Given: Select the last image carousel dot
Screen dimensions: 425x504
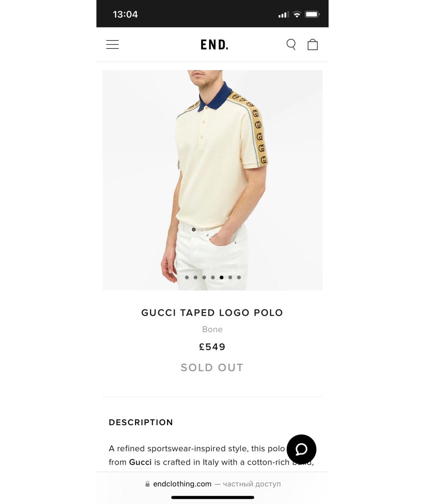Looking at the screenshot, I should tap(239, 278).
